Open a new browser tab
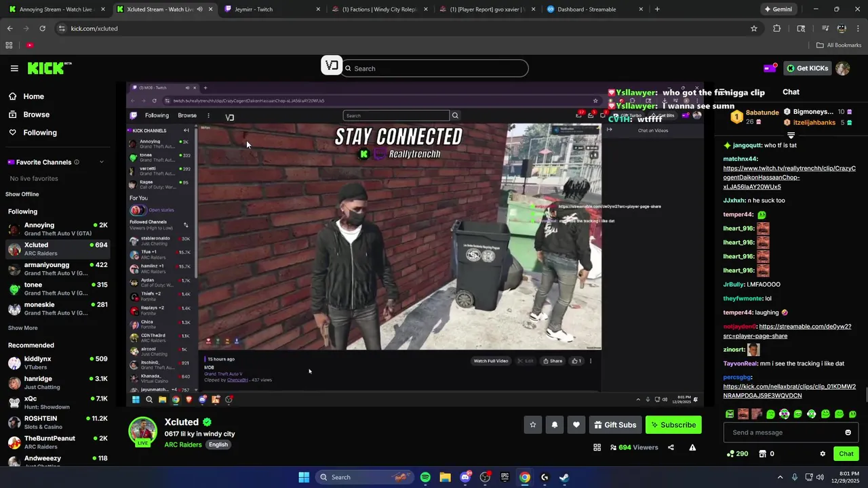 click(657, 9)
